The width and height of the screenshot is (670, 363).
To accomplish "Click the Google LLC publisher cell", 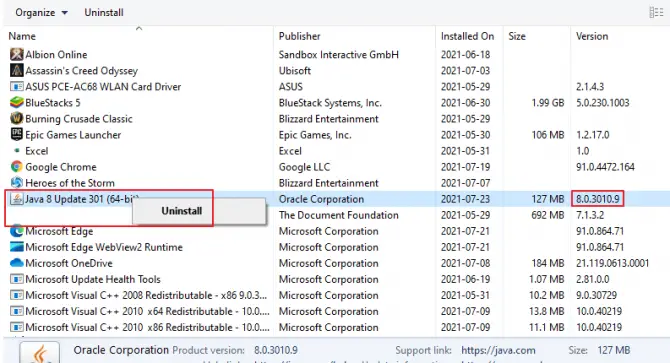I will 304,167.
